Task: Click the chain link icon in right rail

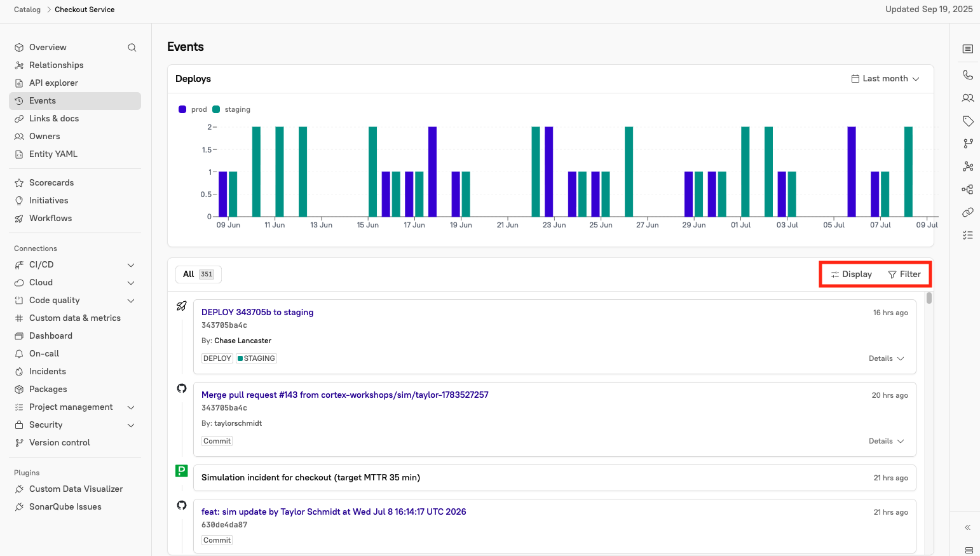Action: (968, 212)
